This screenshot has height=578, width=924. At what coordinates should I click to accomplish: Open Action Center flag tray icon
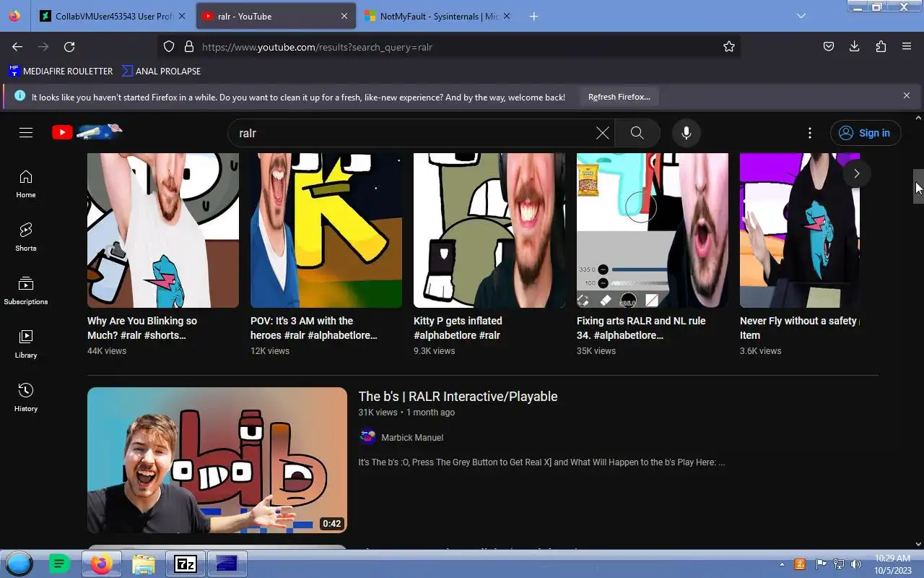point(821,564)
